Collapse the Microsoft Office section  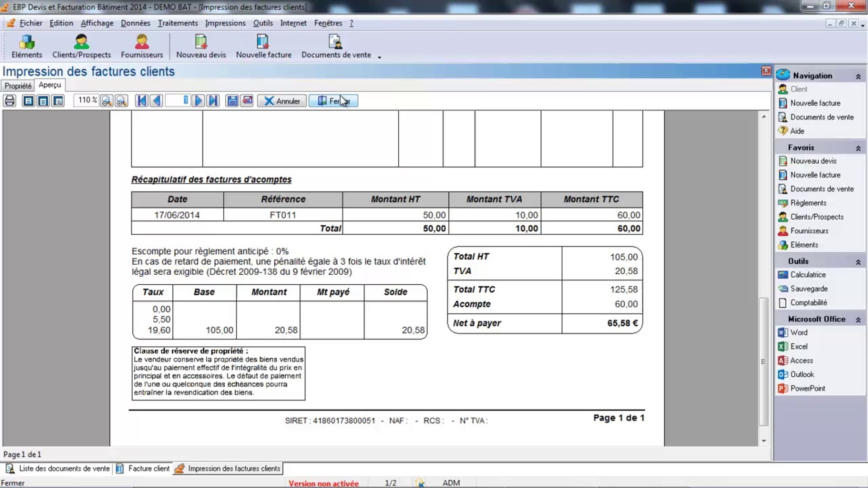[x=858, y=320]
